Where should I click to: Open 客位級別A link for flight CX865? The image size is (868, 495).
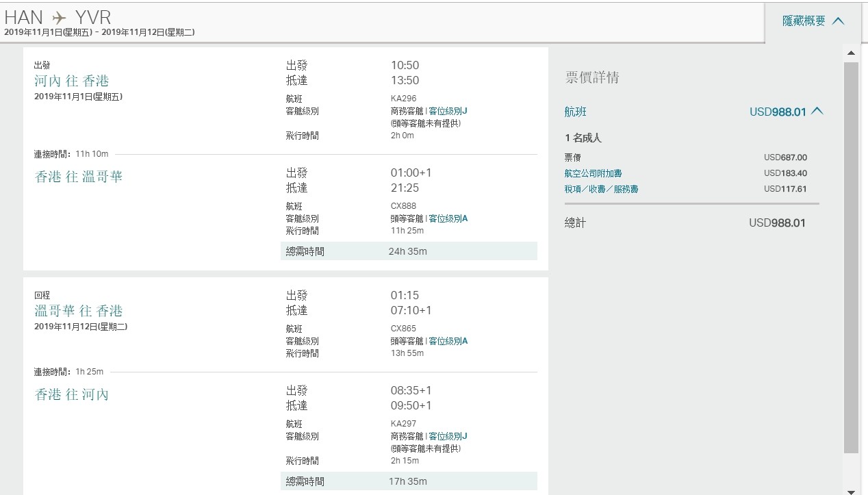pos(448,341)
